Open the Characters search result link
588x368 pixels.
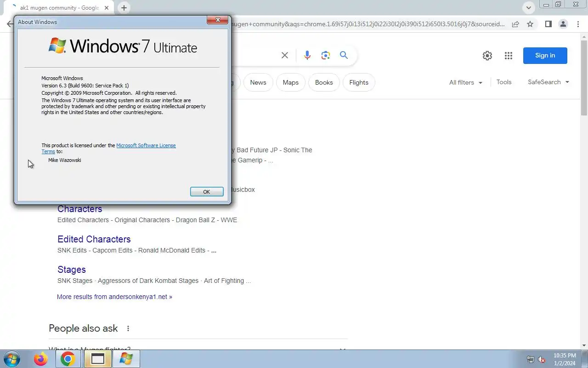coord(80,209)
